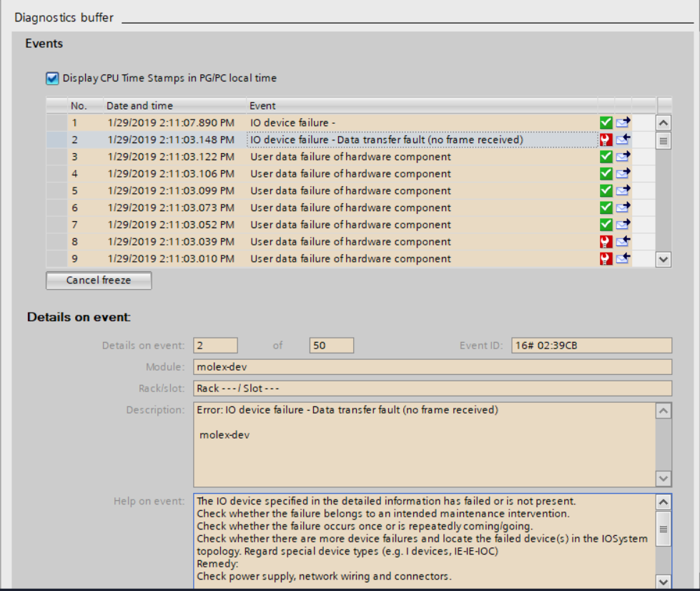Click Description box scroll down arrow
700x591 pixels.
click(664, 479)
